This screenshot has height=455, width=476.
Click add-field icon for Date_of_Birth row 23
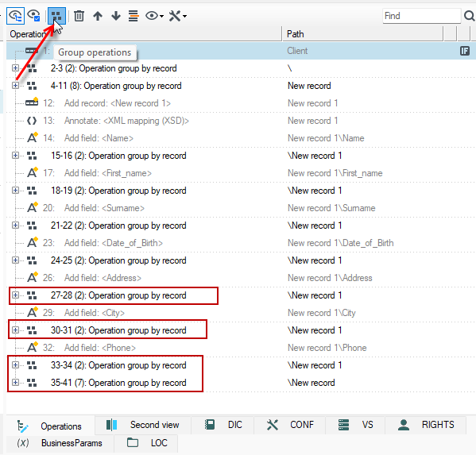(32, 242)
